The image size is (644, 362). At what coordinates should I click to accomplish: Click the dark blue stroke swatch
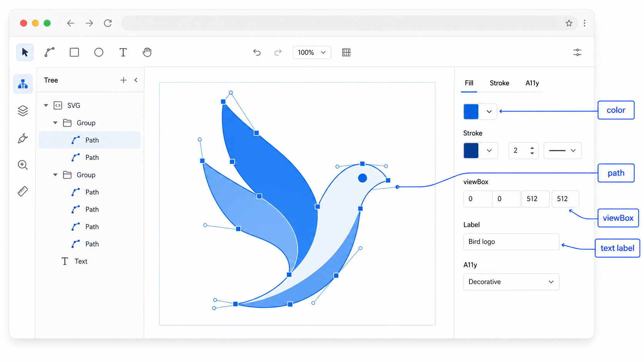click(x=471, y=150)
